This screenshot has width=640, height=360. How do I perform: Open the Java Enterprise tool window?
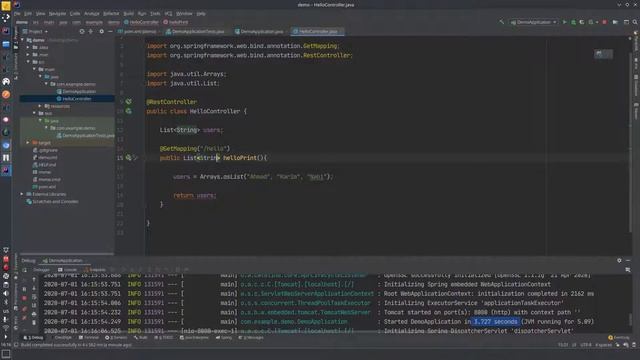point(194,338)
